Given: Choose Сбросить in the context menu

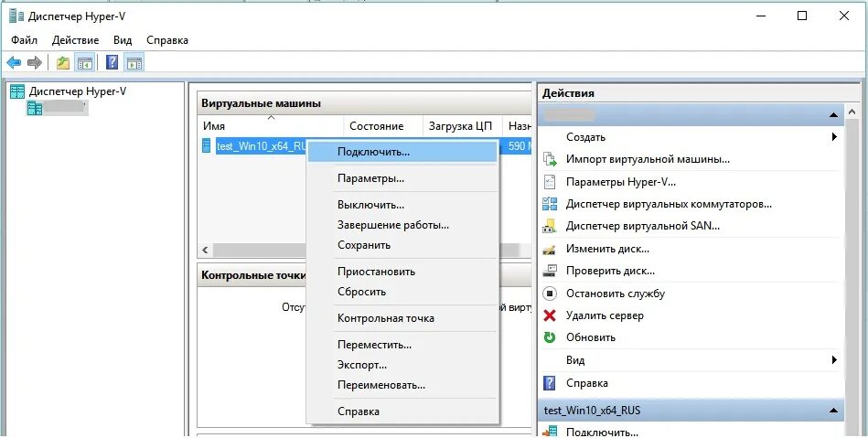Looking at the screenshot, I should [402, 292].
